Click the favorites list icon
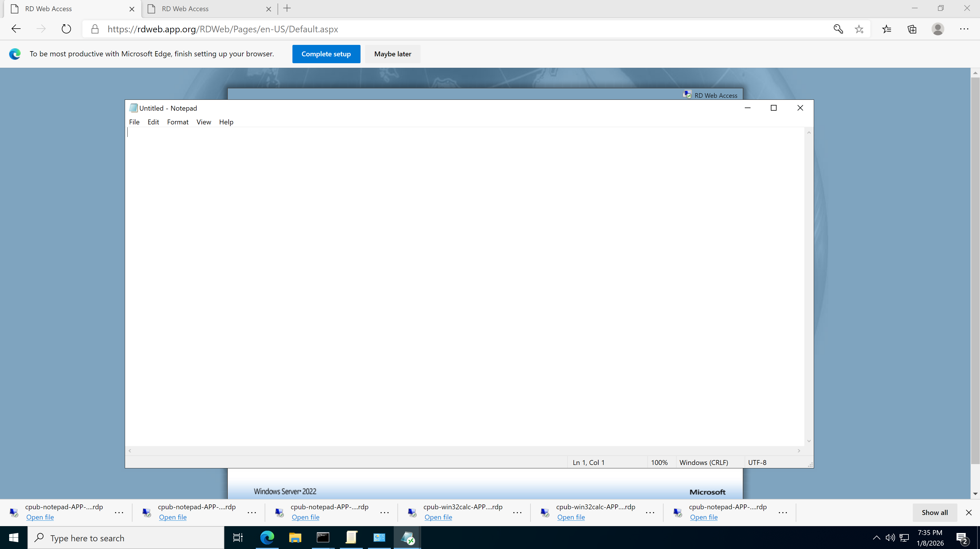The image size is (980, 549). coord(886,29)
